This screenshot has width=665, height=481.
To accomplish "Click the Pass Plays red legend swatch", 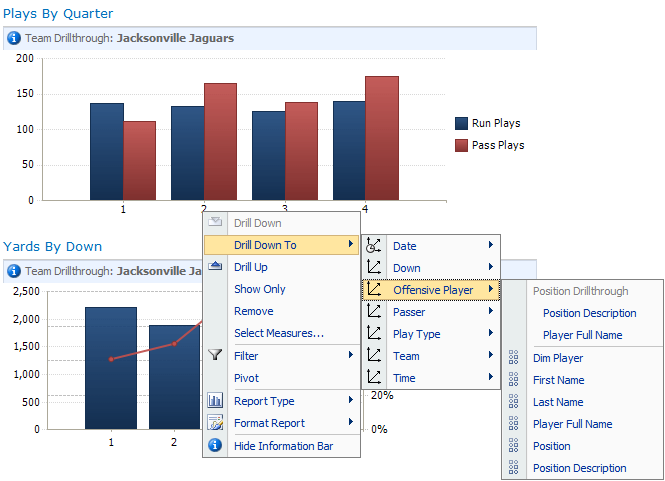I will pos(461,145).
